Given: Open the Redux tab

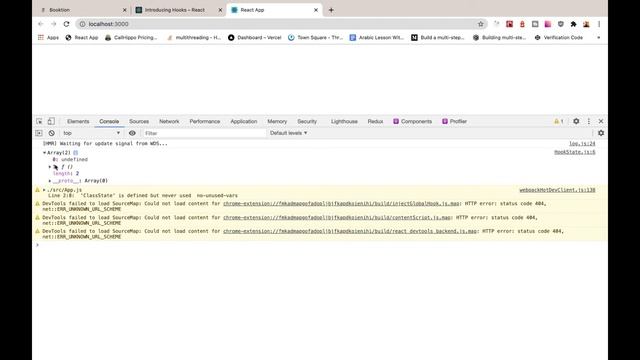Looking at the screenshot, I should (x=375, y=121).
